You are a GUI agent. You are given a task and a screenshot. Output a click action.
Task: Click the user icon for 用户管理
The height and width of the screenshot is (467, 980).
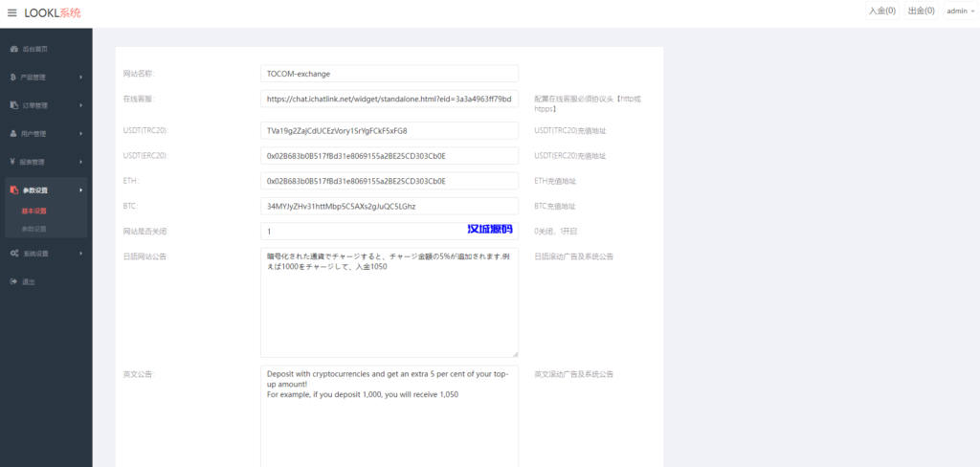(13, 133)
